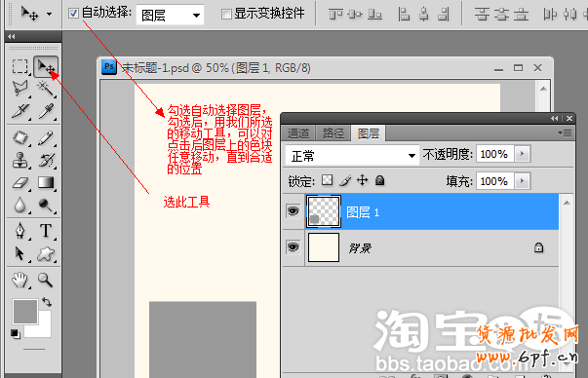Select the Horizontal Type tool

point(46,231)
